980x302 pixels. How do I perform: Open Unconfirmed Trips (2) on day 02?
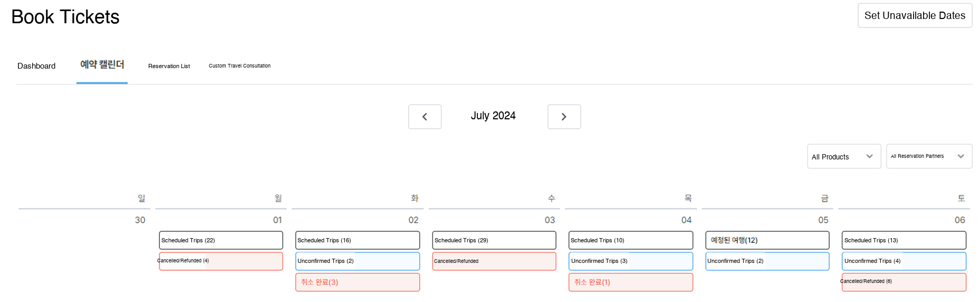tap(357, 261)
